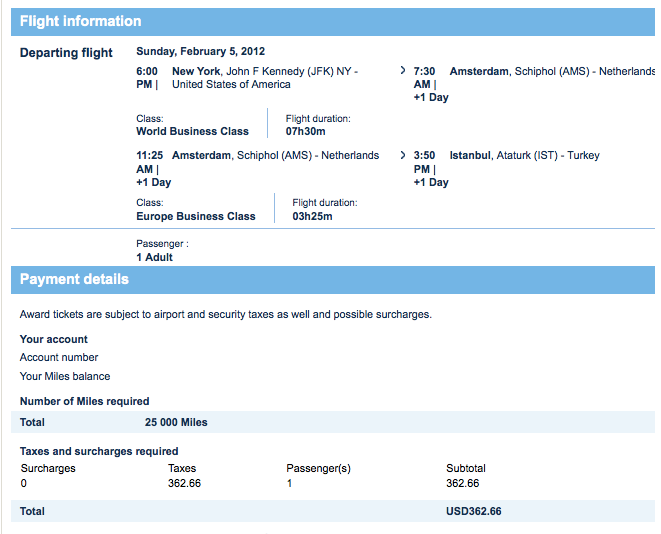Select the Payment details header bar
The width and height of the screenshot is (661, 534).
(x=333, y=279)
